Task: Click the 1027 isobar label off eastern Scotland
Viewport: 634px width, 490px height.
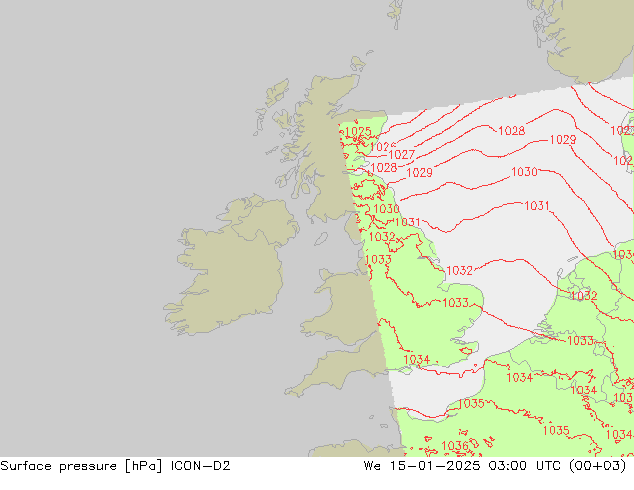Action: coord(402,154)
